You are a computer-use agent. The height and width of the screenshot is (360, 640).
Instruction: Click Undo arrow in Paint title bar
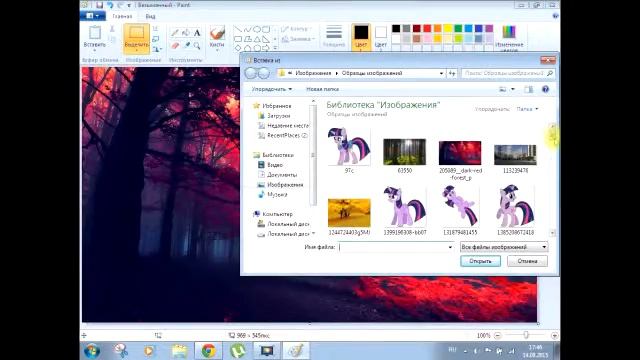110,5
